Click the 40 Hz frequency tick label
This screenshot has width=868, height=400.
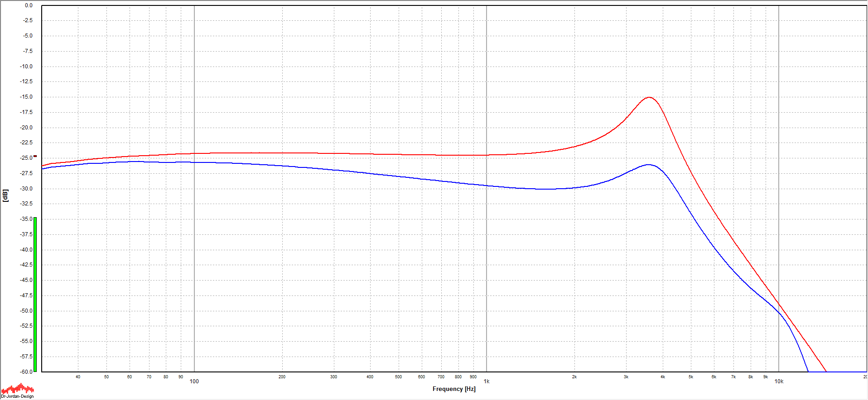[x=78, y=377]
